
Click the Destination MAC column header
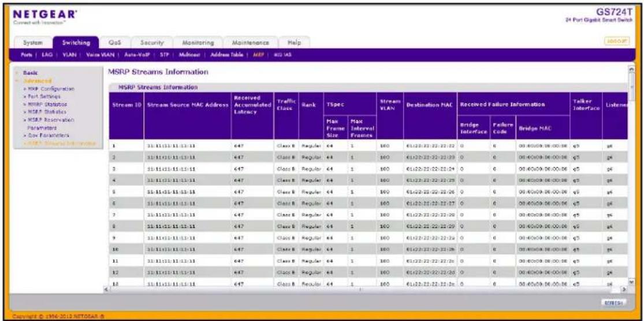pos(430,116)
